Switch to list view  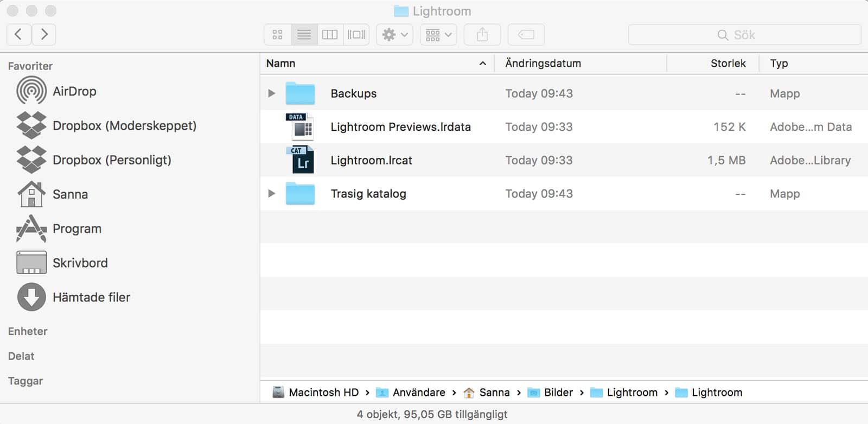point(304,35)
